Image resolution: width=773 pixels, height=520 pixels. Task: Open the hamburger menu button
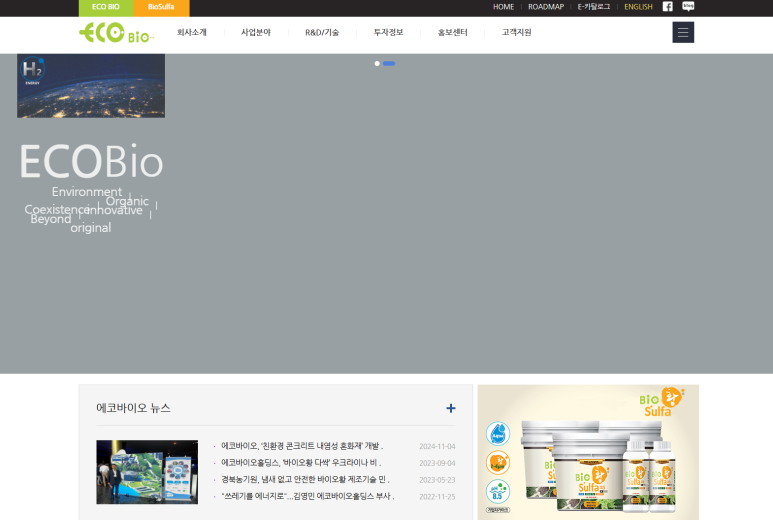coord(683,32)
